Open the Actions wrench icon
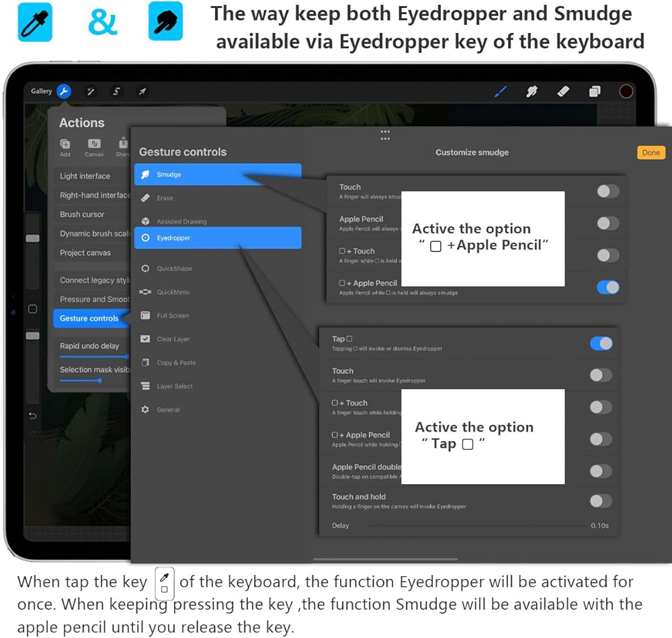This screenshot has height=638, width=672. click(64, 91)
